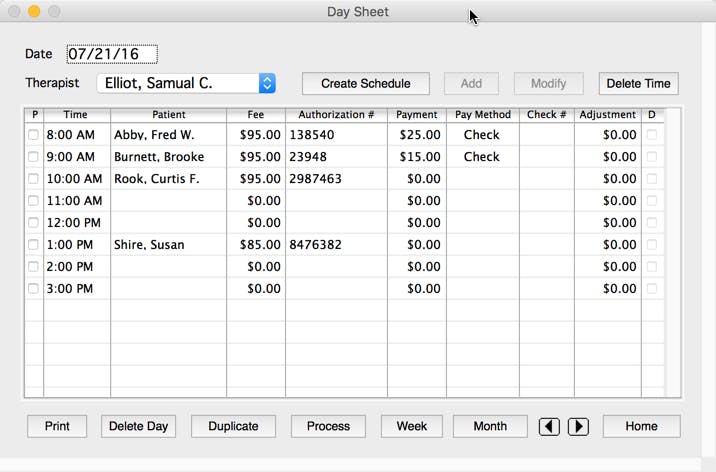Check the P box for 10:00 AM
Viewport: 716px width, 472px height.
[x=34, y=179]
